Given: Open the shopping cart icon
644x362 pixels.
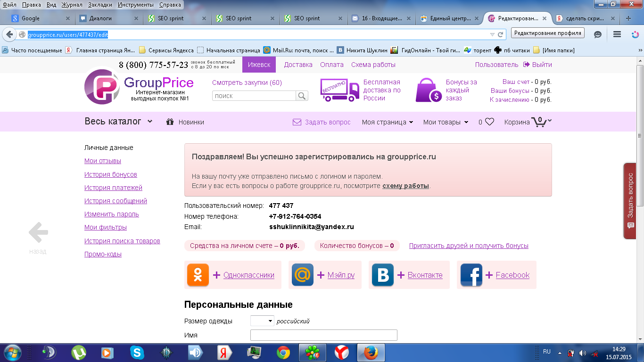Looking at the screenshot, I should pos(539,122).
